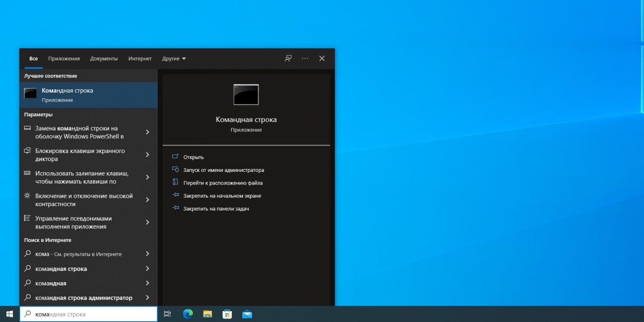Expand Блокировка клавиши экранного диктора arrow
The image size is (644, 322).
pyautogui.click(x=147, y=155)
